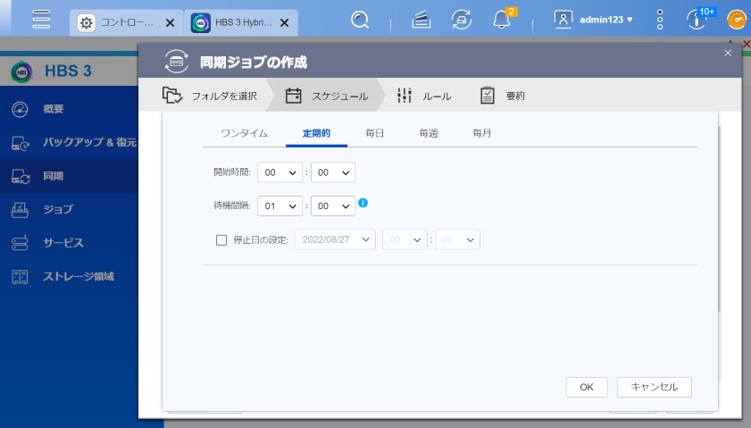Switch to the 毎週 tab
751x428 pixels.
[428, 133]
